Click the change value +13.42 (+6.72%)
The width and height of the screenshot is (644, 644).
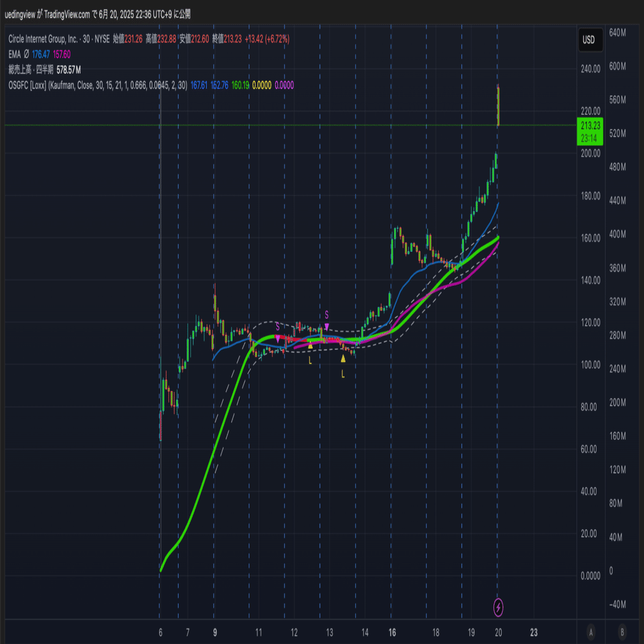[x=267, y=39]
